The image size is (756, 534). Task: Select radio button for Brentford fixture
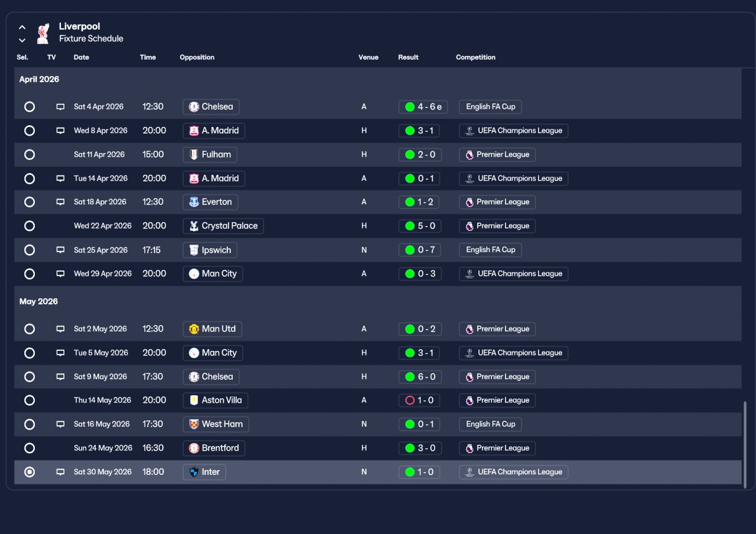coord(30,448)
